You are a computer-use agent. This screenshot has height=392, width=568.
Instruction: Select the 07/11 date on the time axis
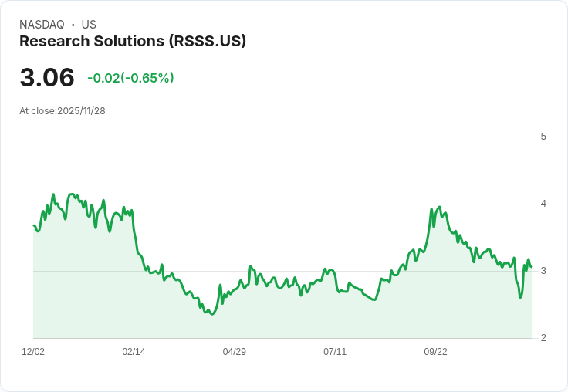click(335, 352)
